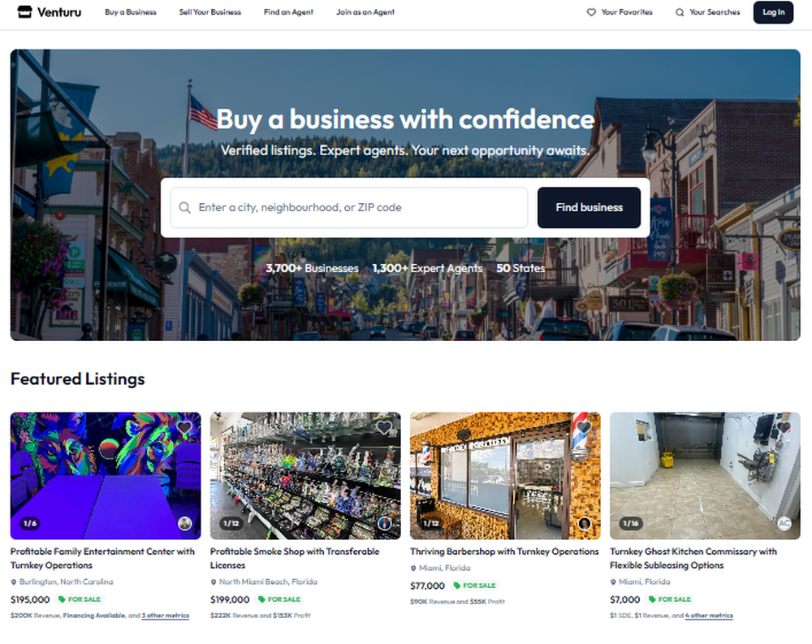Click the Find business button
The height and width of the screenshot is (644, 812).
589,207
